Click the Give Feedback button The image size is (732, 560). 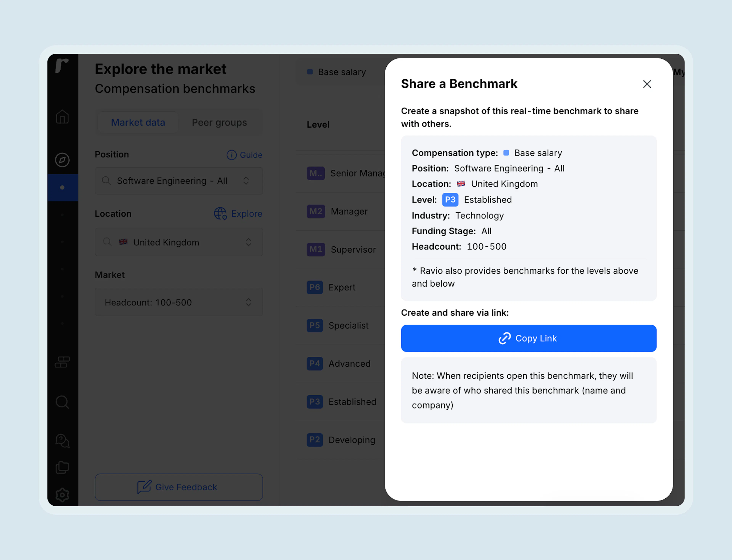click(x=179, y=487)
